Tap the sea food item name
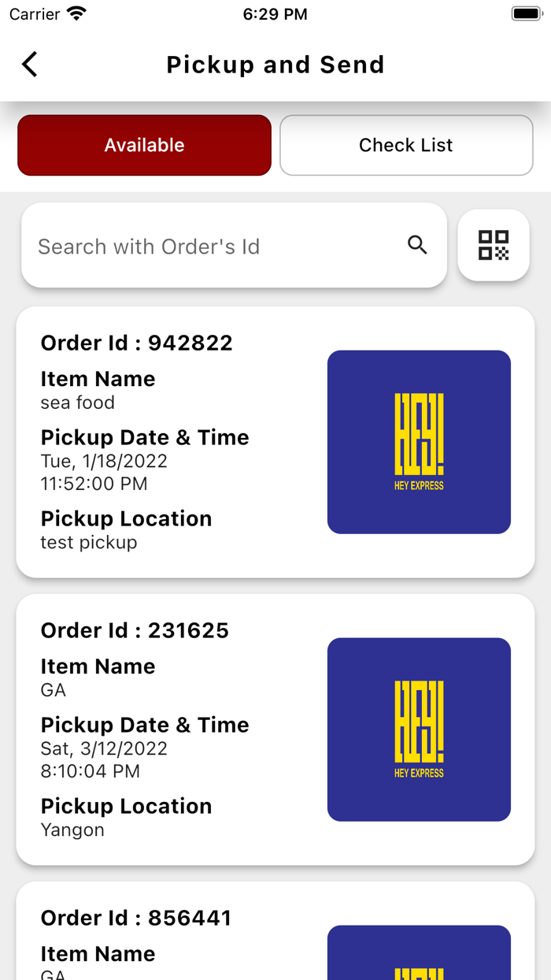This screenshot has width=551, height=980. pos(78,403)
